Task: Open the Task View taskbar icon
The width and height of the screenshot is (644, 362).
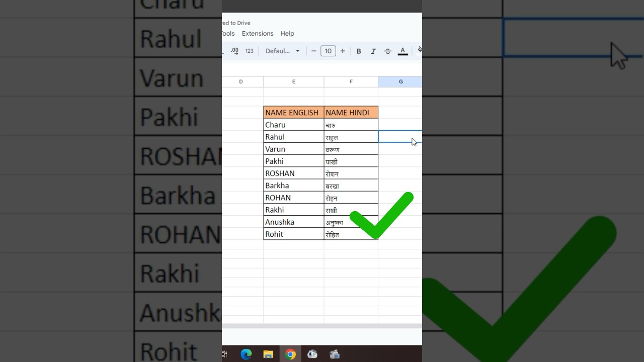Action: point(224,354)
